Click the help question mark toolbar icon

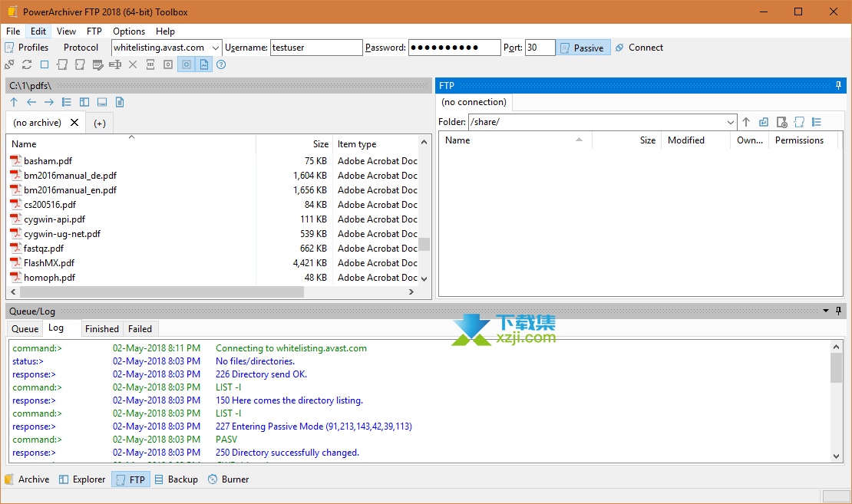click(x=221, y=64)
